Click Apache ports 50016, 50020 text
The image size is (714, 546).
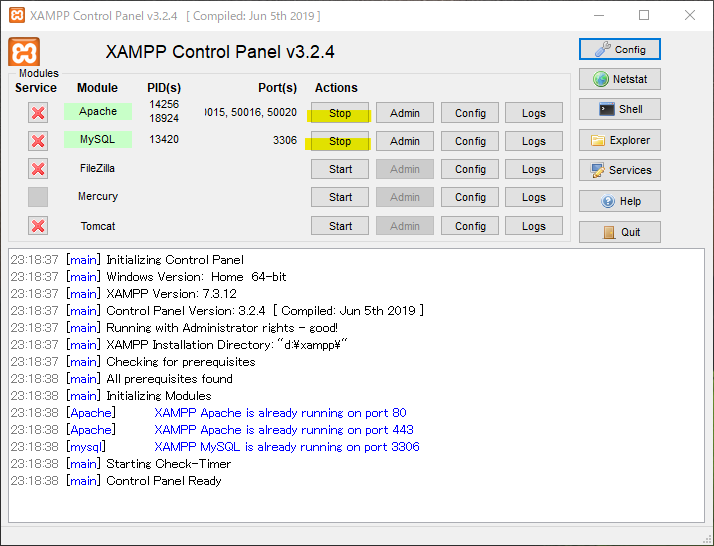click(264, 112)
